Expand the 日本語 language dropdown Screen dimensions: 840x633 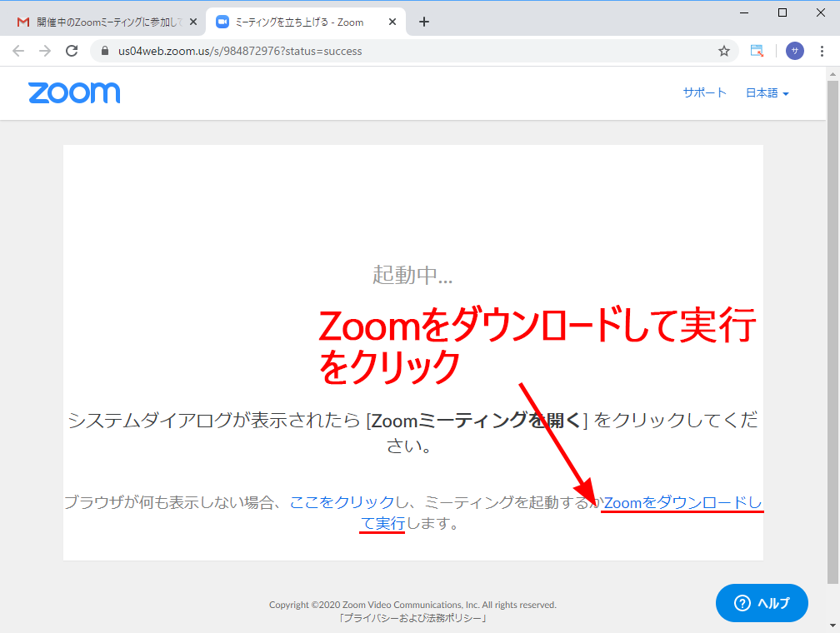[767, 93]
